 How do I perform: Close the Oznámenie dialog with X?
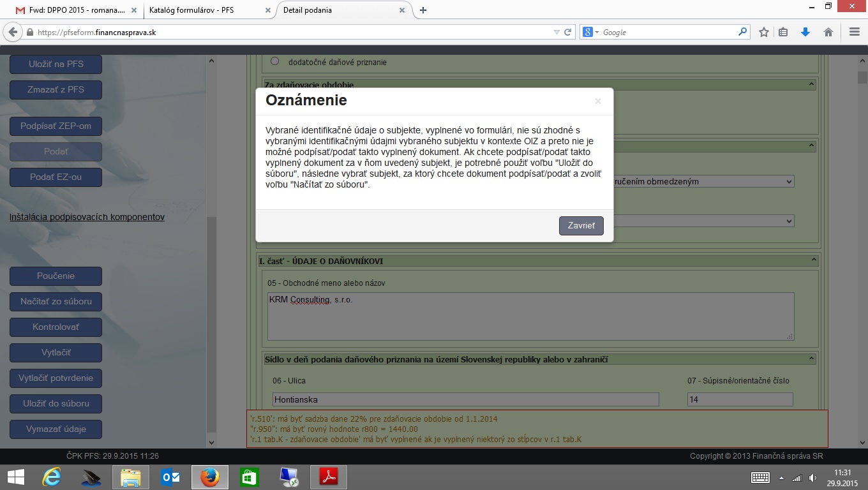click(x=598, y=101)
